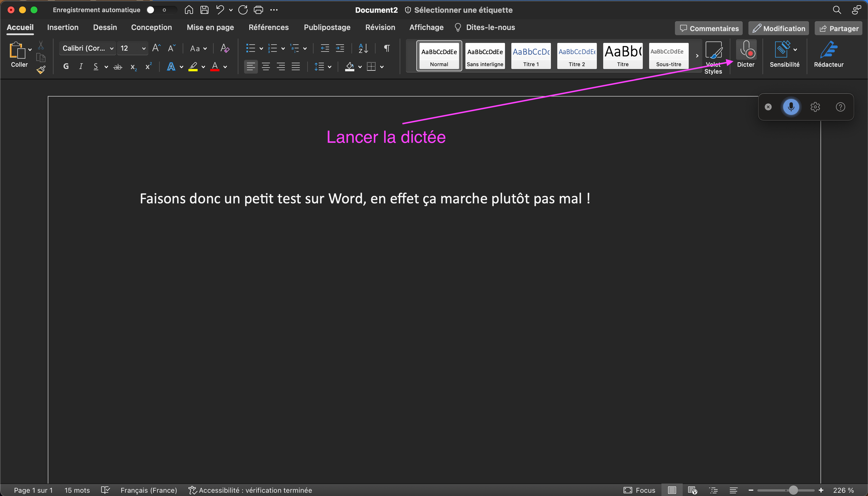
Task: Open the Conception tab
Action: 151,27
